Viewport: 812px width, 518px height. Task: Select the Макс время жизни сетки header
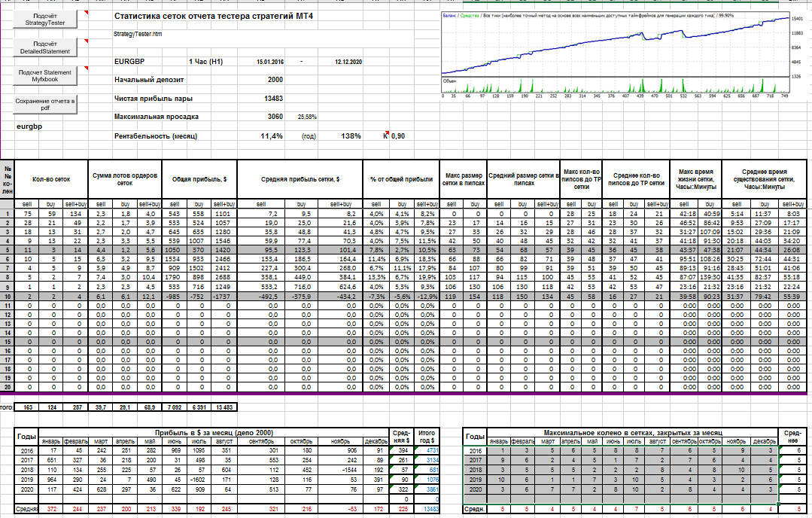click(696, 179)
